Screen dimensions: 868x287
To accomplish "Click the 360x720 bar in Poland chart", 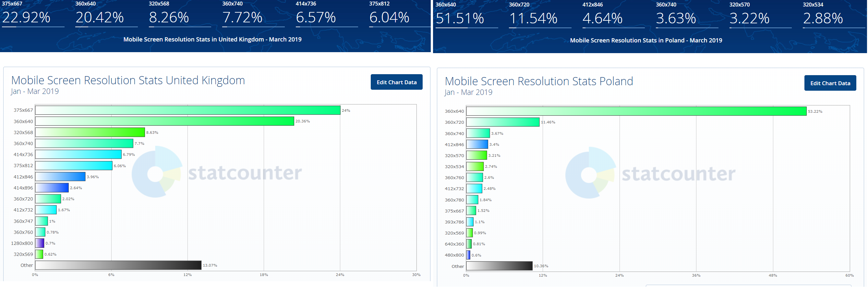I will 502,122.
